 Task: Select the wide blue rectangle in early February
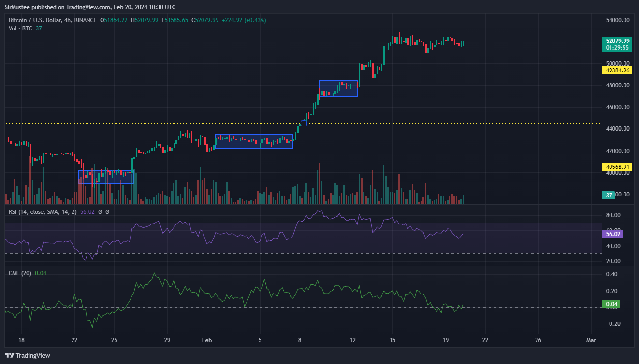254,141
